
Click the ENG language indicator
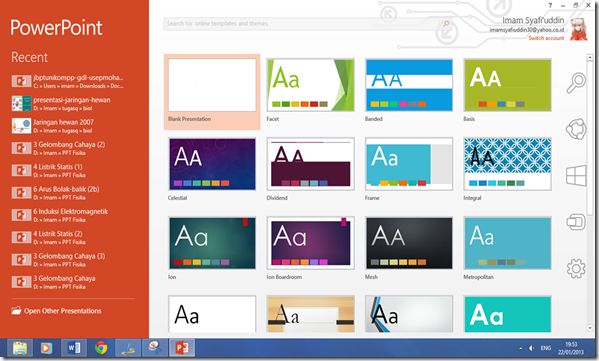coord(546,348)
